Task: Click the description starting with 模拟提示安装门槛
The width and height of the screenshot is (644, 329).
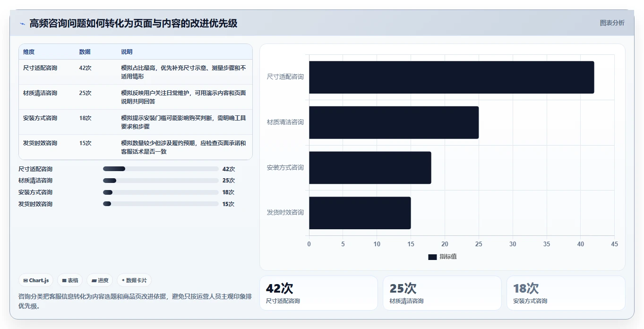Action: pos(183,122)
